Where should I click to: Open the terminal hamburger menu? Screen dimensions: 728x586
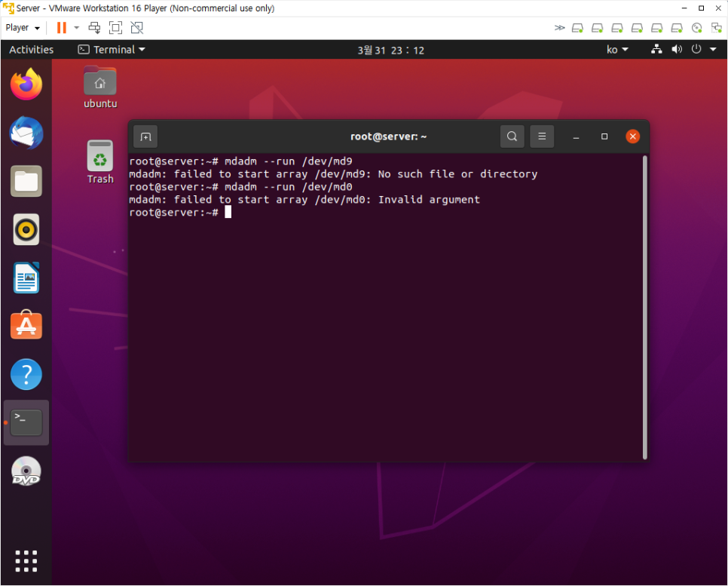542,137
